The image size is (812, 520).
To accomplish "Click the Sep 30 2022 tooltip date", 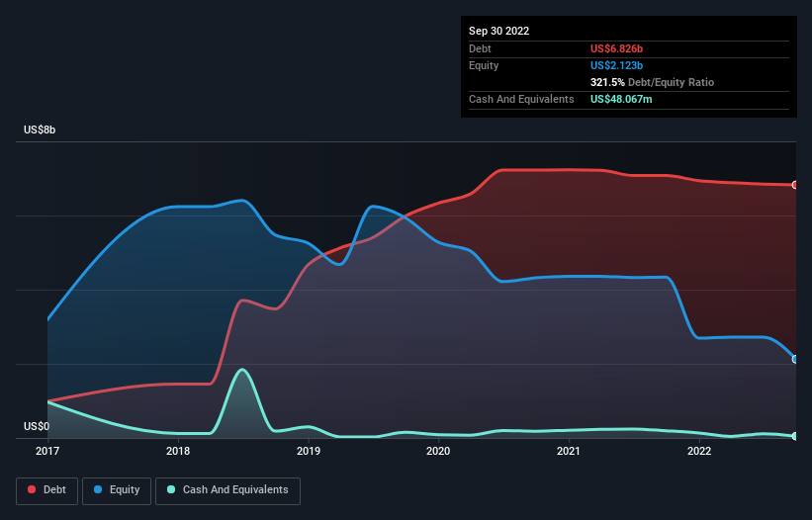I will [498, 31].
